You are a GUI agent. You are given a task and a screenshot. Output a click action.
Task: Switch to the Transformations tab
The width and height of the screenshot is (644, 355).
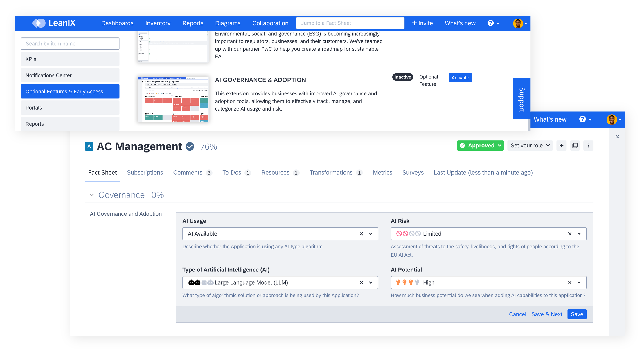tap(336, 172)
